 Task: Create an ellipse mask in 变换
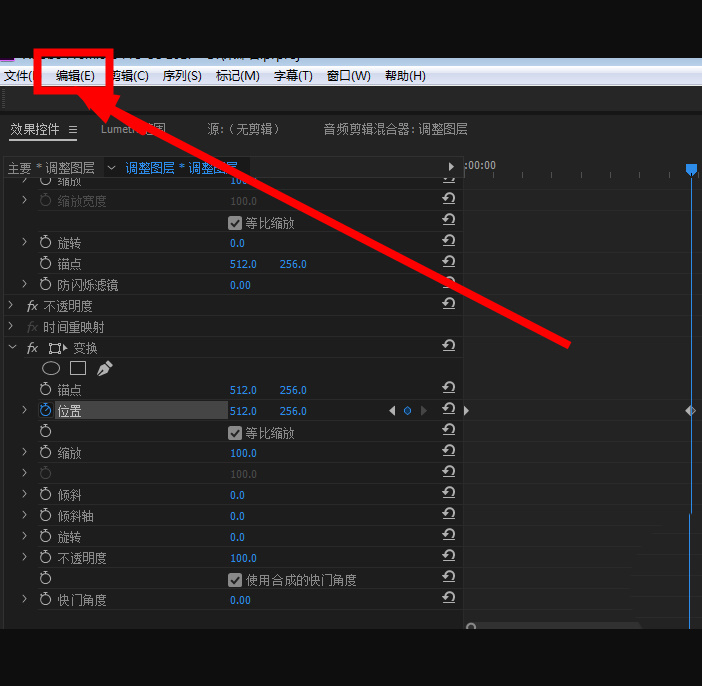(x=51, y=369)
